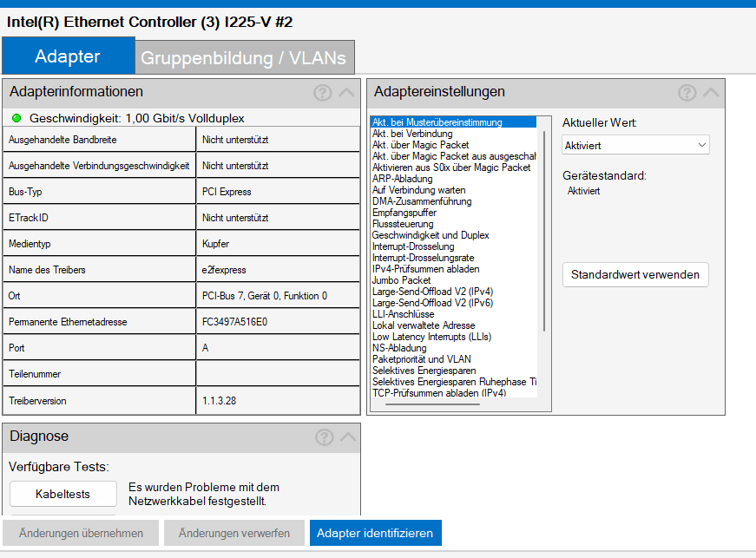Click the Ausgehandelte Bandbreite row label

click(62, 140)
